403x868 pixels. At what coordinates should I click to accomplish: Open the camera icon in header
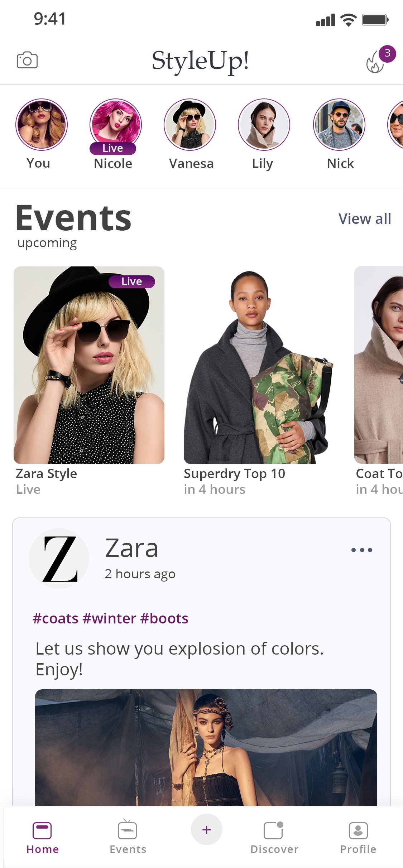27,60
